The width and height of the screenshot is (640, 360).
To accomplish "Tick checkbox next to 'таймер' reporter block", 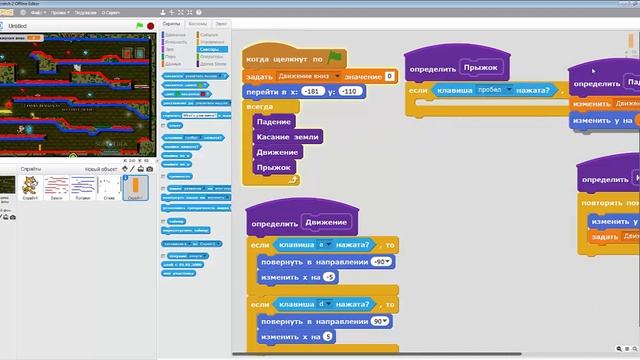I will (x=163, y=221).
